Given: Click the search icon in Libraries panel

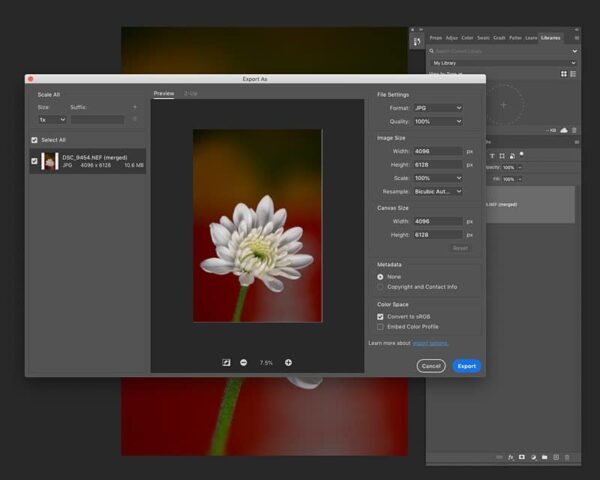Looking at the screenshot, I should 431,51.
